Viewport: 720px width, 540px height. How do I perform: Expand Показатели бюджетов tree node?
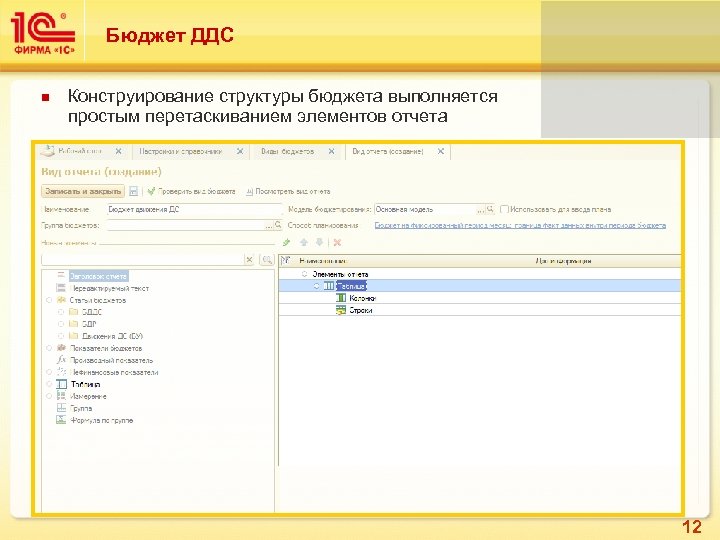point(49,348)
